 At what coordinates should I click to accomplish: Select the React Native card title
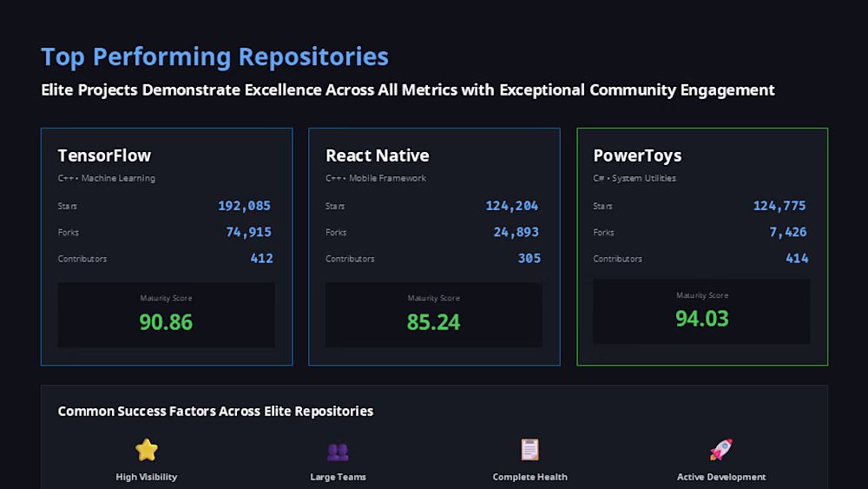(377, 155)
